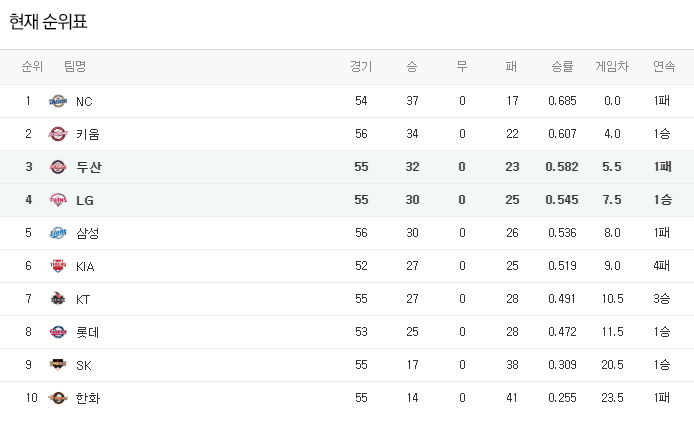Image resolution: width=694 pixels, height=429 pixels.
Task: Select the 연속 column header
Action: 664,66
